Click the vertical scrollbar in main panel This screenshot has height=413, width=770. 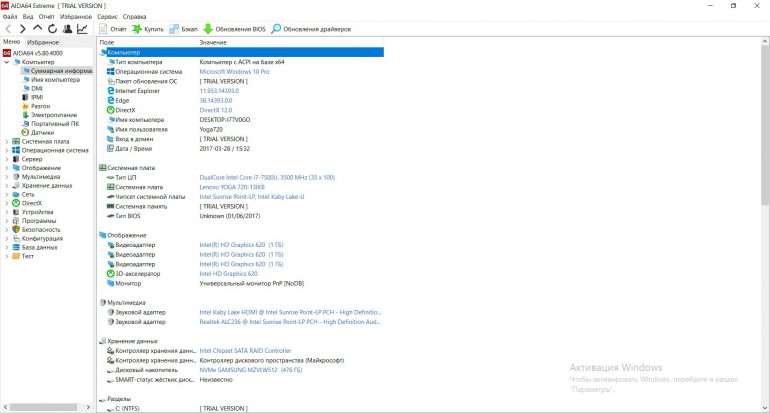pos(765,126)
